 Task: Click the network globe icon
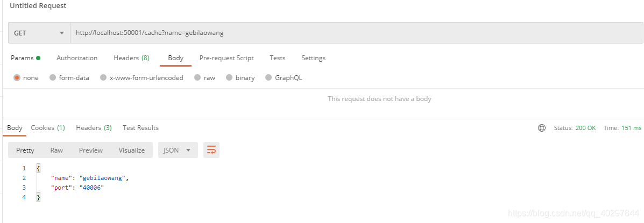(542, 128)
